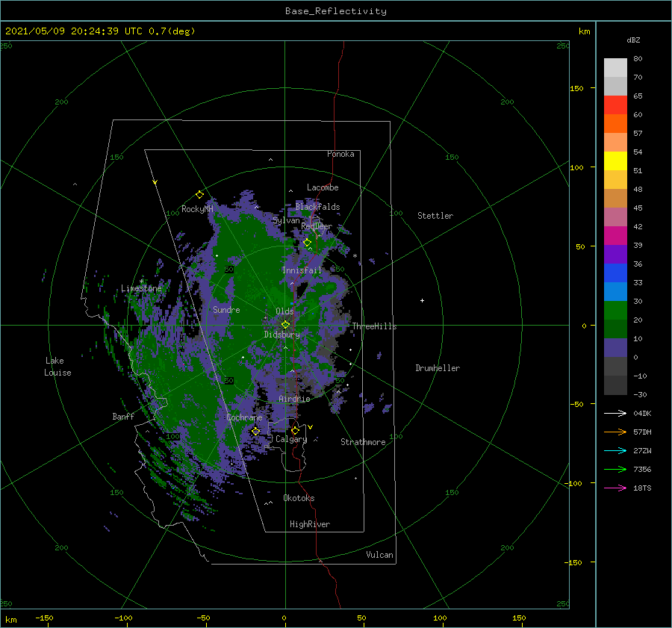672x628 pixels.
Task: Click the cyan 27ZW arrow in legend
Action: coord(615,450)
